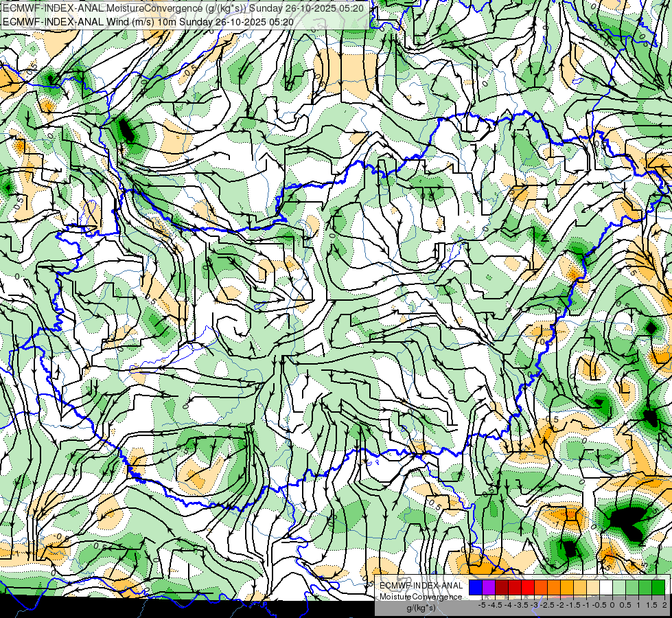Click the -4.5 tick label in legend
This screenshot has height=618, width=672.
click(x=496, y=605)
